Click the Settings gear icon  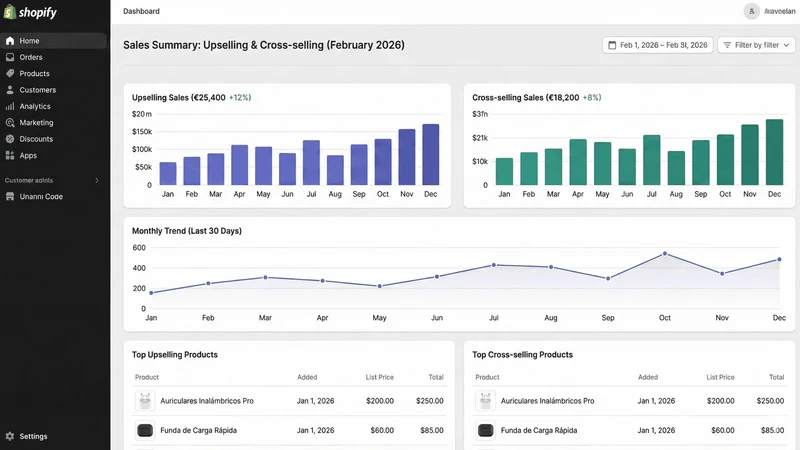(10, 436)
